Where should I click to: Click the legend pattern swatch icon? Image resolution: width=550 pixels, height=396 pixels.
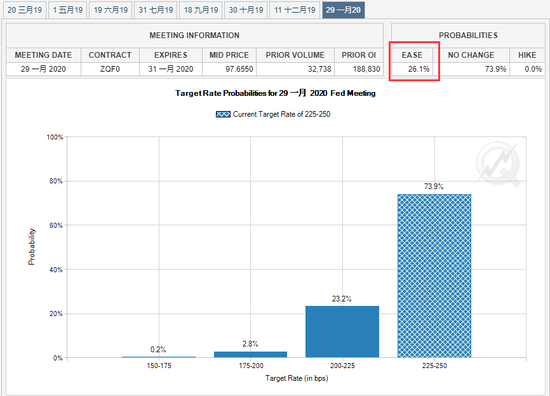pos(223,114)
